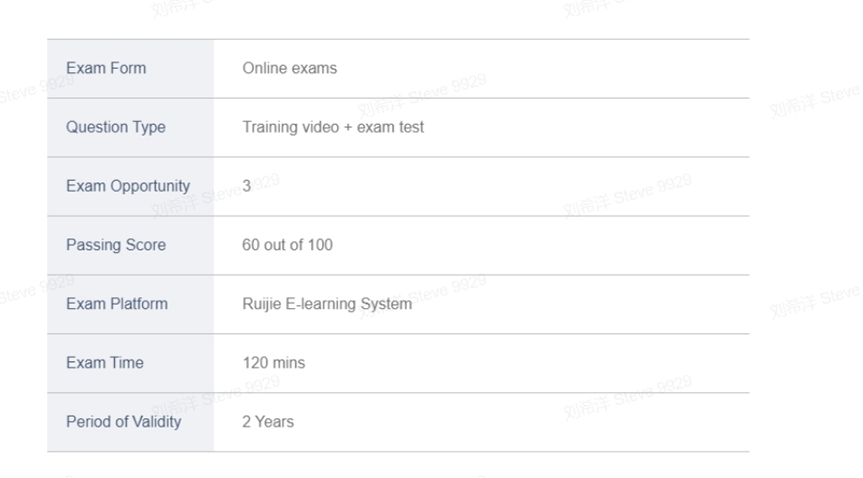Click the Exam Platform label

pyautogui.click(x=117, y=304)
